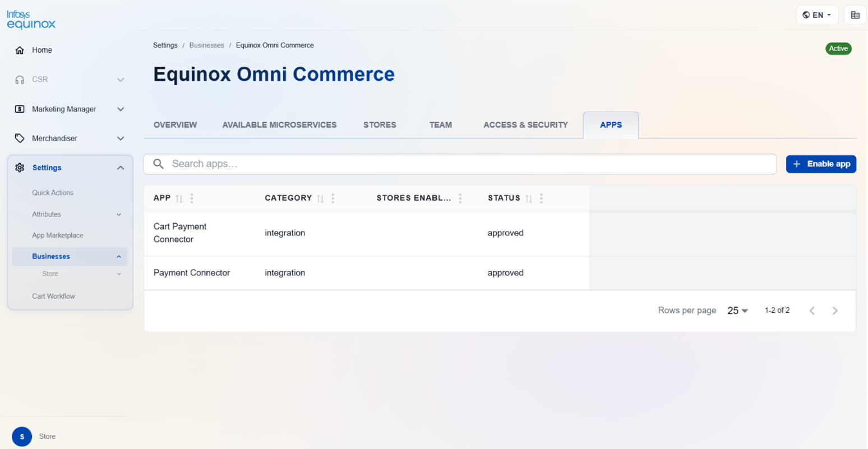Viewport: 868px width, 449px height.
Task: Click Equinox Omni Commerce breadcrumb text
Action: click(x=275, y=45)
